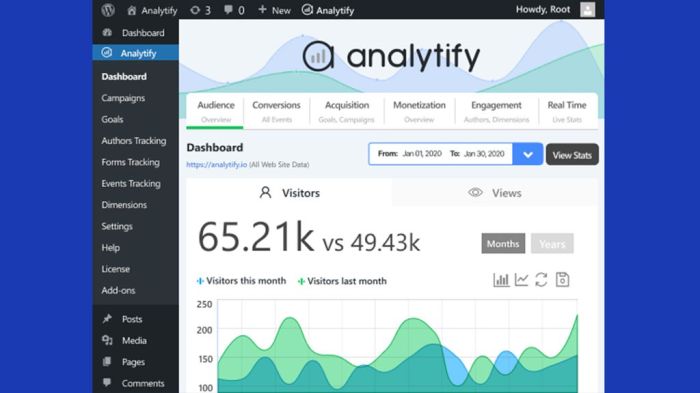Viewport: 700px width, 393px height.
Task: Switch chart to bar graph view icon
Action: 501,280
